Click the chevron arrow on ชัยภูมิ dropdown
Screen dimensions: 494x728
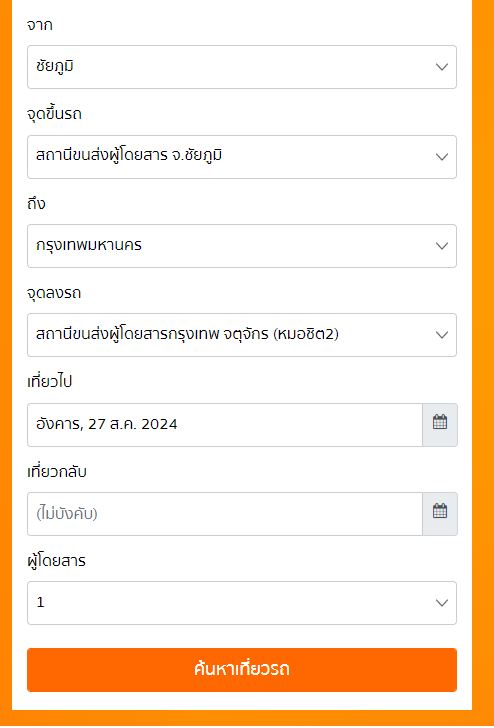tap(442, 67)
